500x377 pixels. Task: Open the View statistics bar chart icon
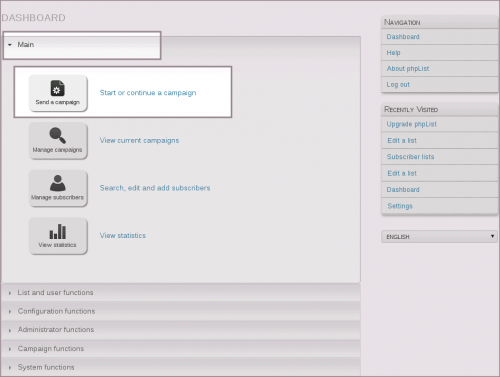[x=58, y=236]
